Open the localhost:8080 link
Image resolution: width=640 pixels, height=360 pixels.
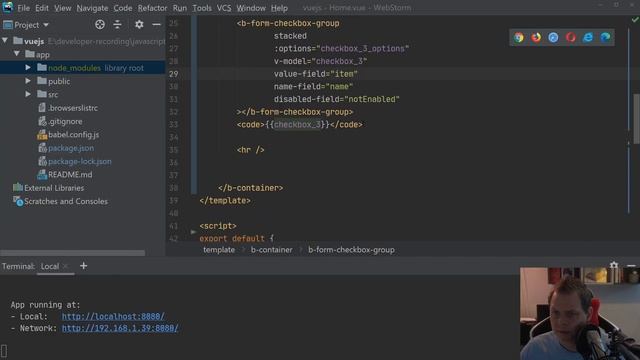pyautogui.click(x=113, y=316)
